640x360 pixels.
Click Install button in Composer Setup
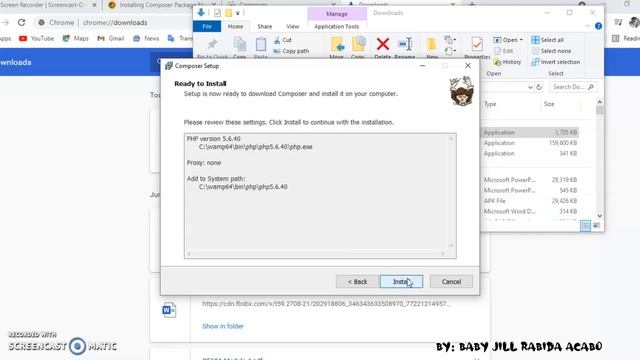click(401, 282)
